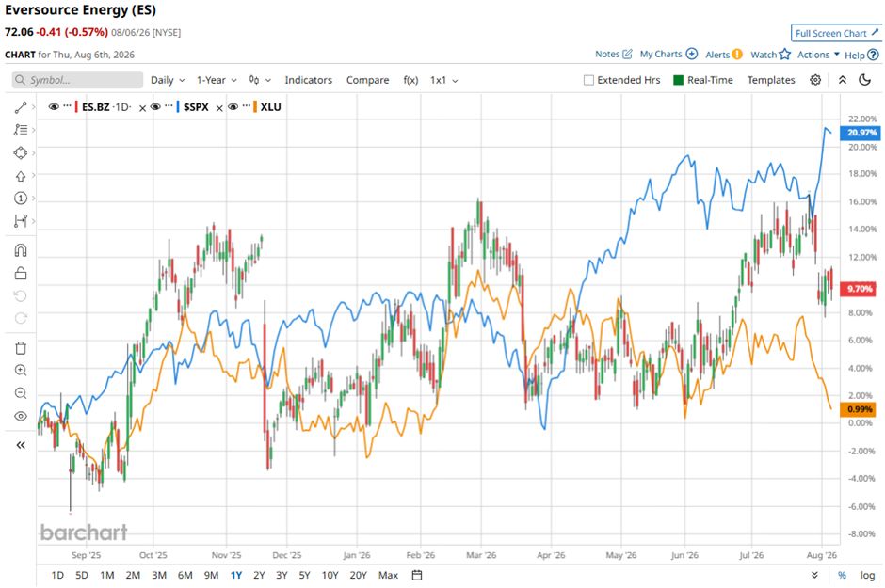Collapse the toolbar with double up arrows
This screenshot has height=588, width=885.
point(842,80)
